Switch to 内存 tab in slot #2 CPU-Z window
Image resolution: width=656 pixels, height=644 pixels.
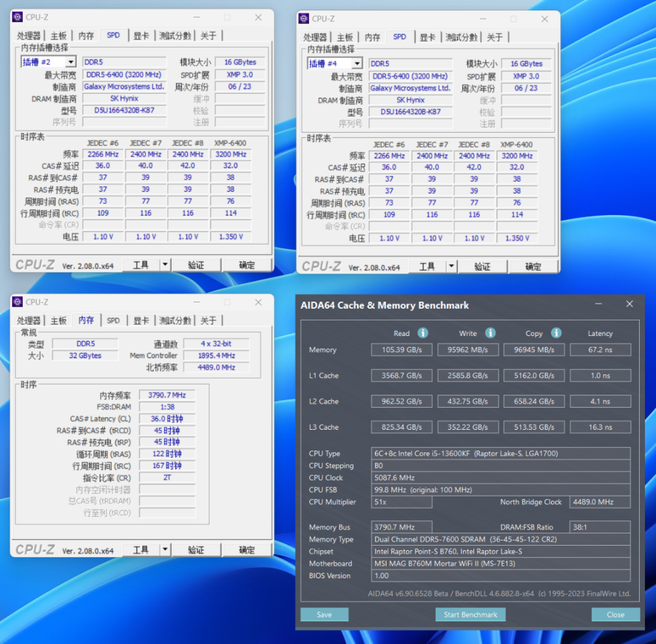tap(86, 36)
